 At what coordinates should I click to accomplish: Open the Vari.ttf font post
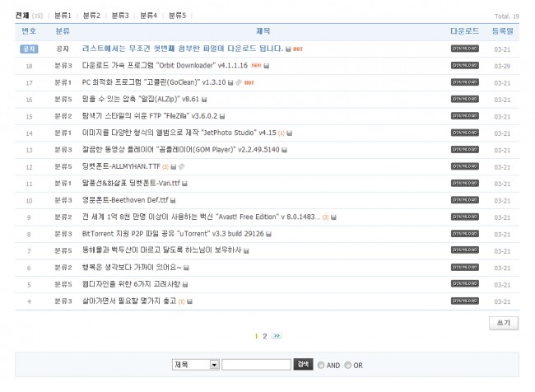pos(131,183)
